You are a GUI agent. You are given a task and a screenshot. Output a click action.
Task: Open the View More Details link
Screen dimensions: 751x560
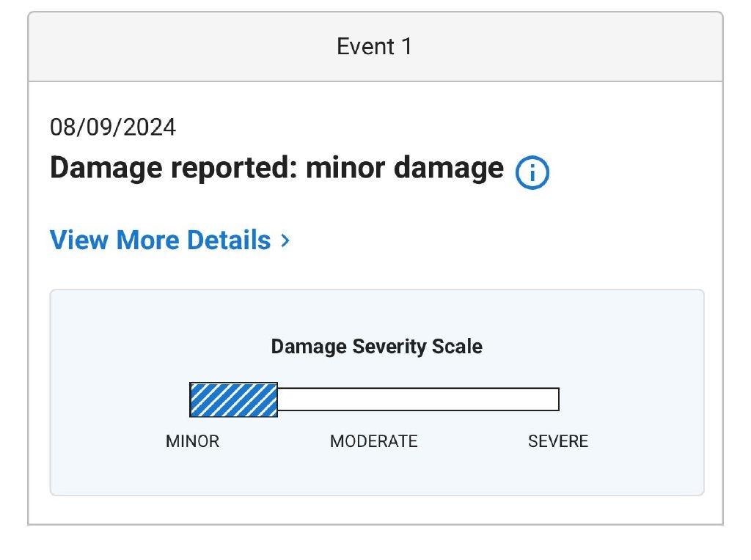coord(161,240)
